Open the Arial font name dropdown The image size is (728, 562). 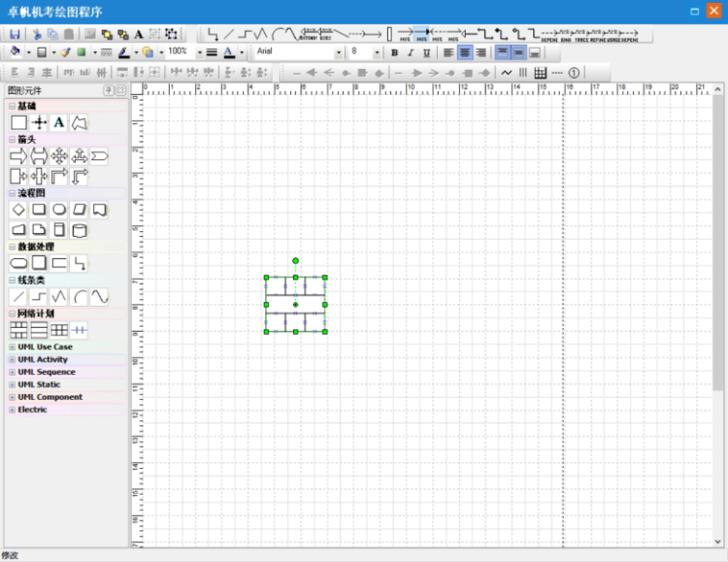[x=339, y=52]
